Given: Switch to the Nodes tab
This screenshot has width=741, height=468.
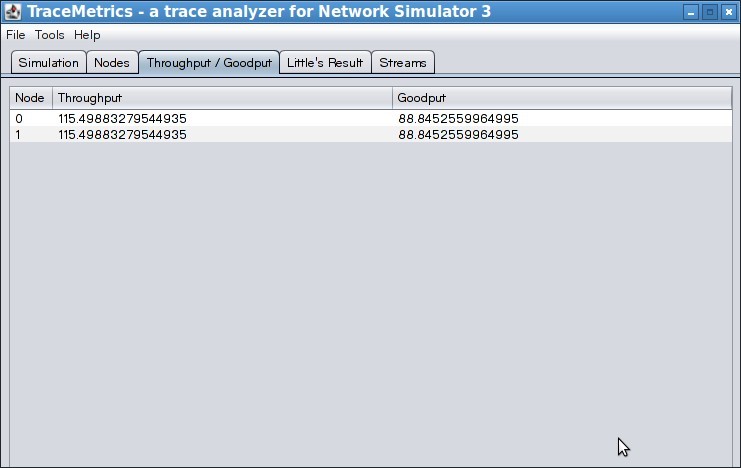Looking at the screenshot, I should click(x=112, y=62).
